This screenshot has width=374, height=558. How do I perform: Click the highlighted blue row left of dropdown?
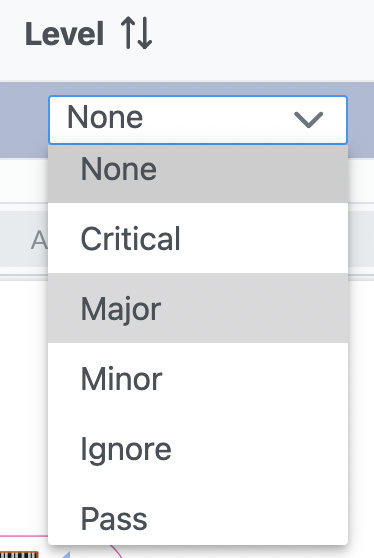(24, 120)
